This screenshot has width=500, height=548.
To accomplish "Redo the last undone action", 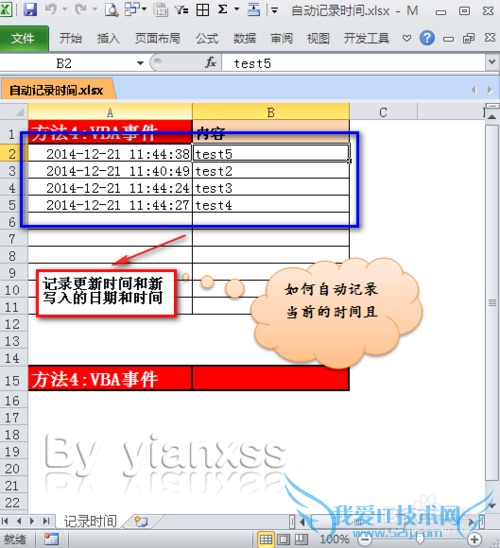I will tap(81, 10).
